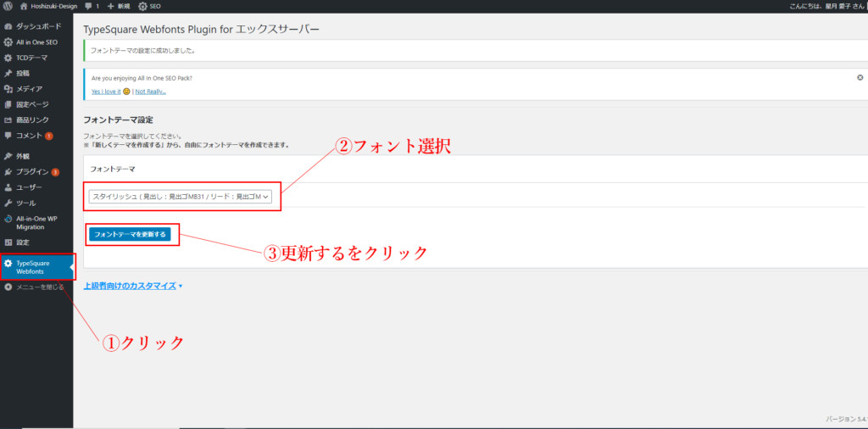Click the プラグイン plug icon

(x=8, y=171)
